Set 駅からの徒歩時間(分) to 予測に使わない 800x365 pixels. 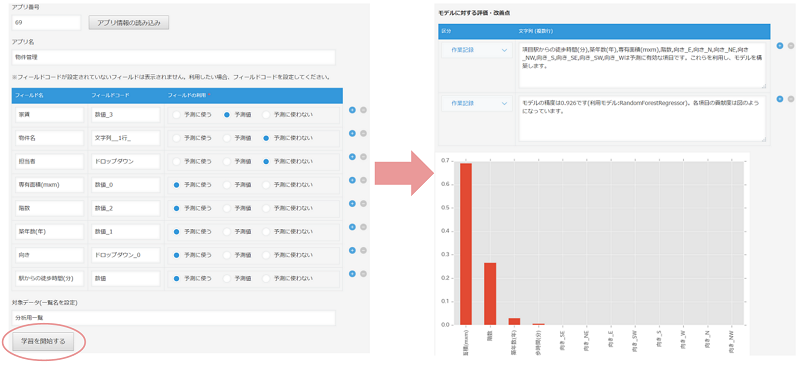click(x=266, y=279)
